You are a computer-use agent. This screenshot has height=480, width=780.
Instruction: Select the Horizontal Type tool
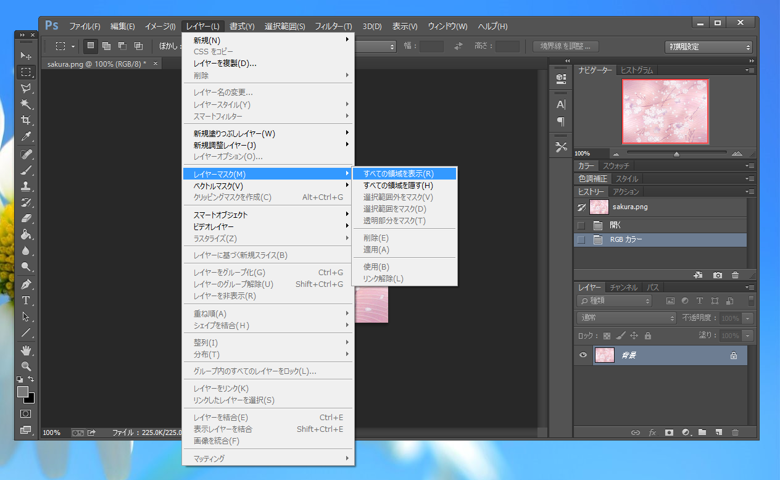coord(27,300)
